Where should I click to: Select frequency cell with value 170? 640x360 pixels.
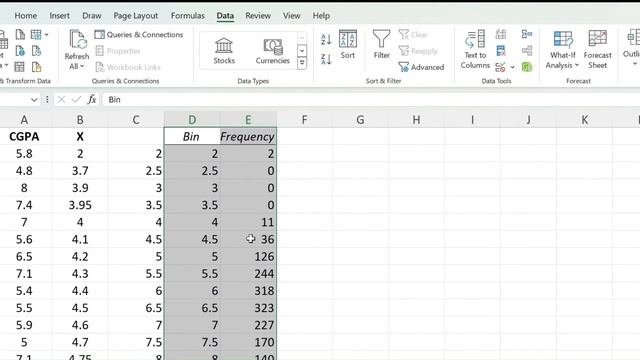(248, 342)
